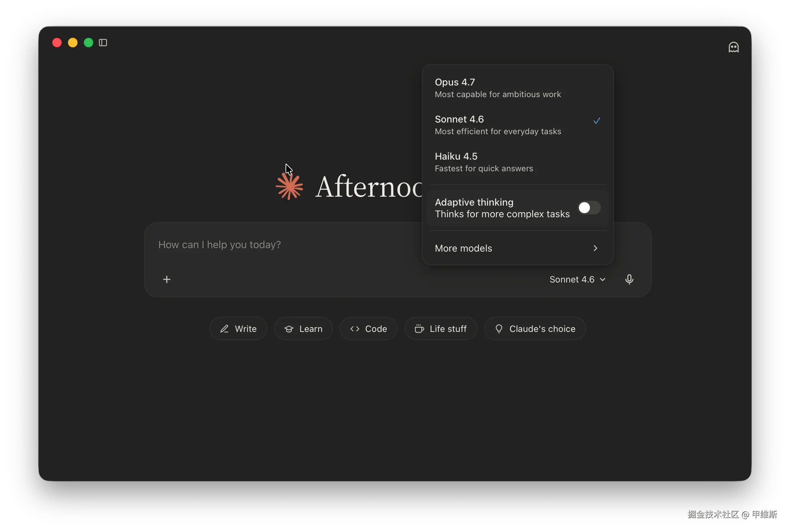Choose the Life stuff suggestion chip

click(x=441, y=328)
